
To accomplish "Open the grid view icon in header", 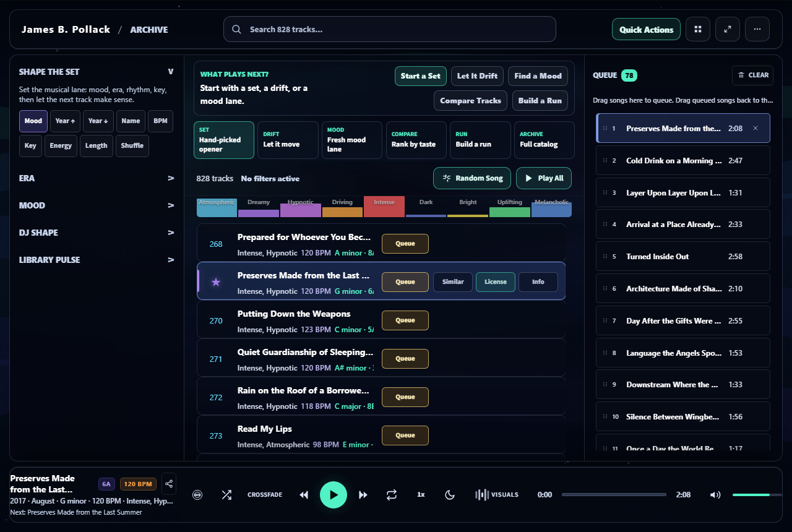I will click(698, 29).
